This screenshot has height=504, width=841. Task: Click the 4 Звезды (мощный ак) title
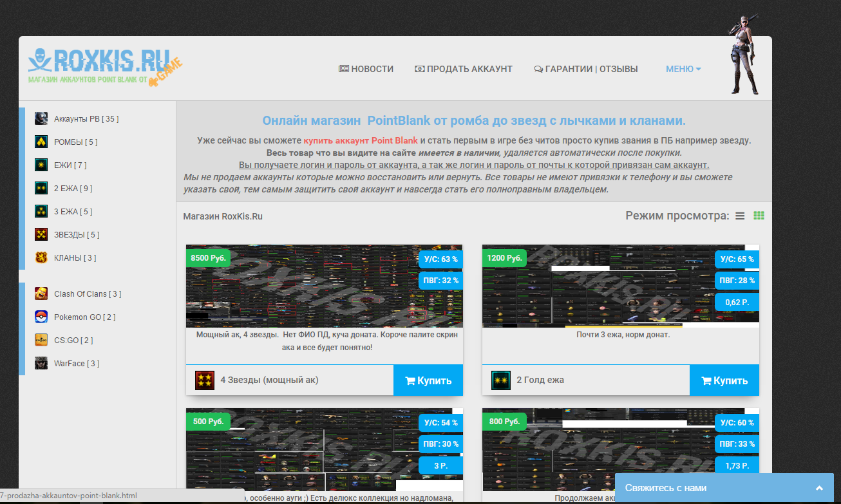(x=269, y=380)
